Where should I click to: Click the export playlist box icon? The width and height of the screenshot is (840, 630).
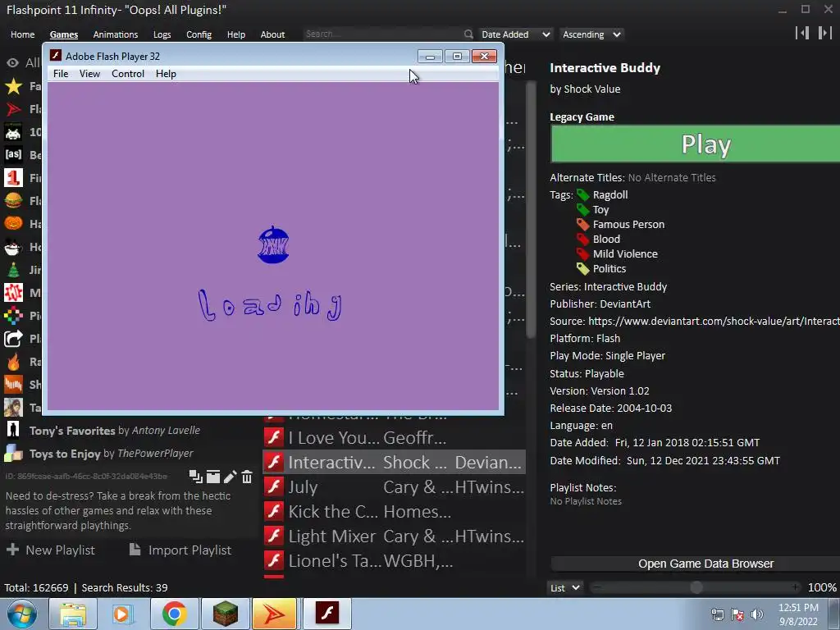coord(213,477)
